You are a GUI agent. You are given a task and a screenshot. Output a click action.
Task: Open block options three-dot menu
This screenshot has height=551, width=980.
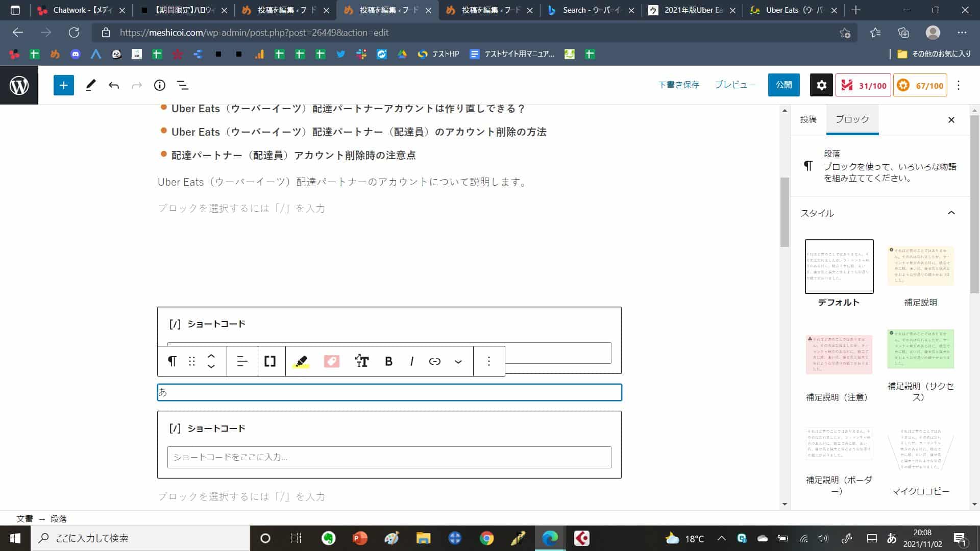(489, 361)
